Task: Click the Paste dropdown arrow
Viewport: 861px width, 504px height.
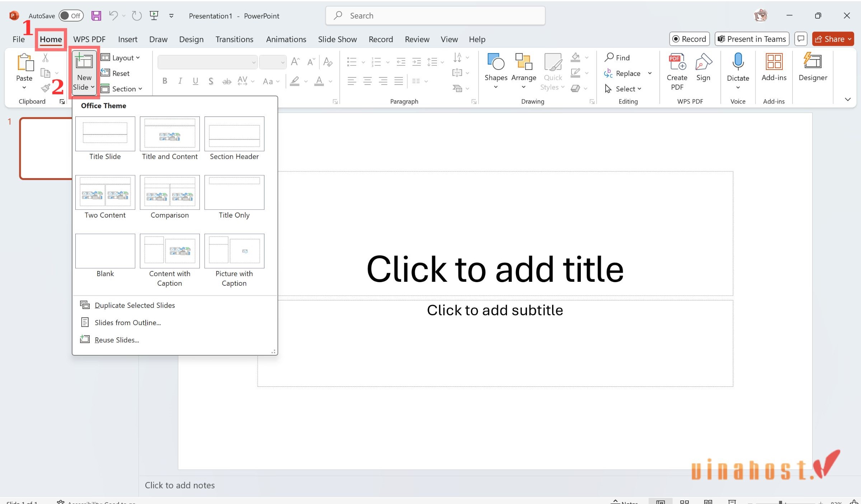Action: click(x=24, y=87)
